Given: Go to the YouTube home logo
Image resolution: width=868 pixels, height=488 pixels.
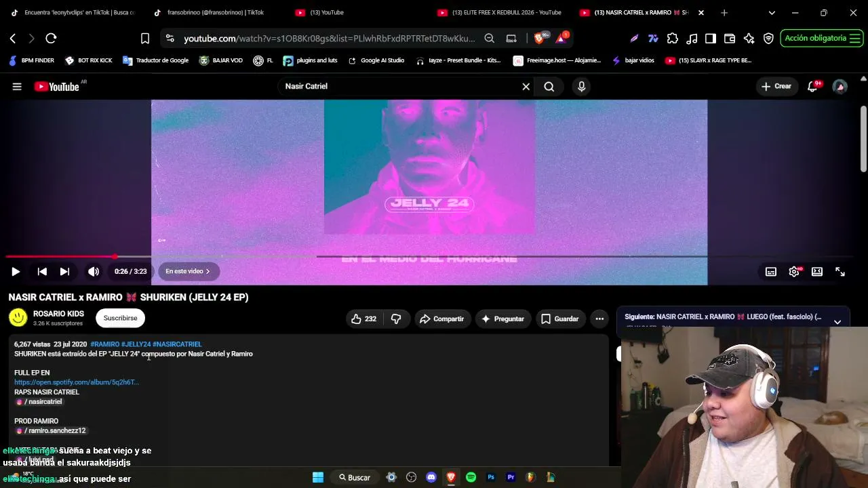Looking at the screenshot, I should click(x=57, y=87).
